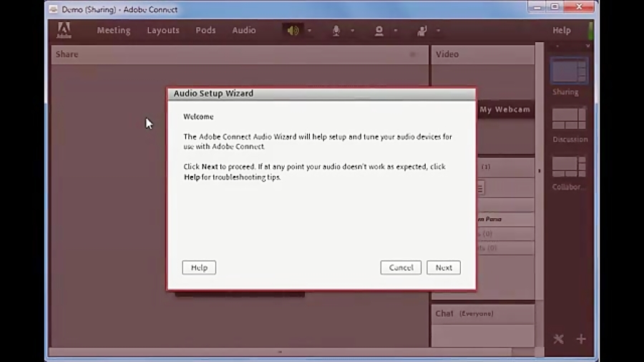
Task: Click the Adobe Connect title bar icon
Action: pos(54,9)
